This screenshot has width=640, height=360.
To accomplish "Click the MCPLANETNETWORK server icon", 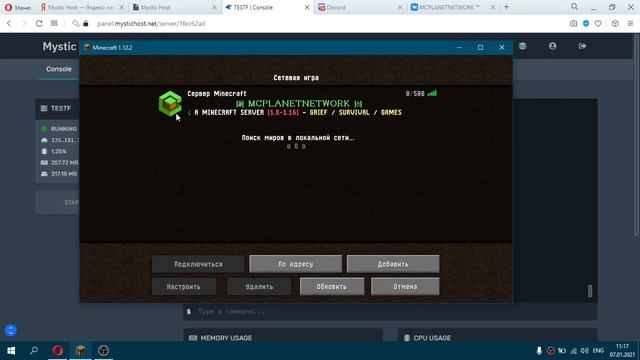I will 170,104.
